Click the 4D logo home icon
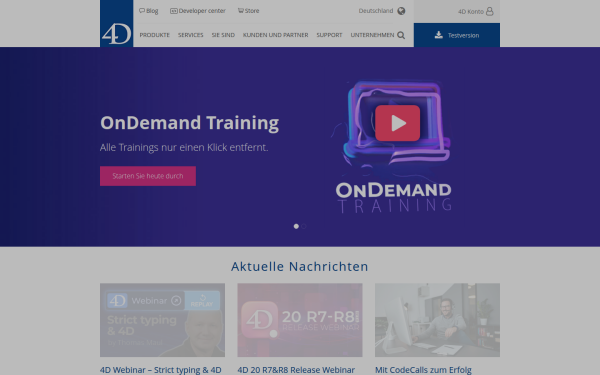 click(116, 24)
